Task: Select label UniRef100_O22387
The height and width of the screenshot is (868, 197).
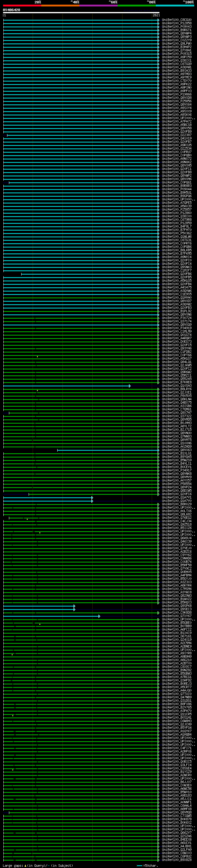Action: tap(177, 135)
